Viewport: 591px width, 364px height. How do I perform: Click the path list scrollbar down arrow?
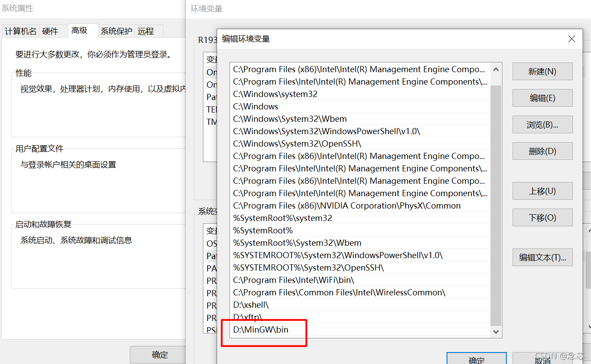pyautogui.click(x=496, y=331)
